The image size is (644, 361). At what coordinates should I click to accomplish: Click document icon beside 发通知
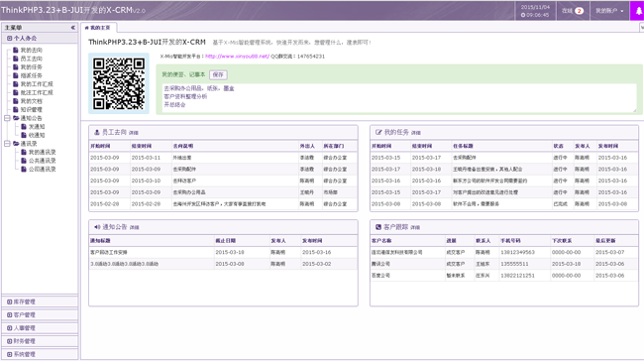(x=24, y=127)
